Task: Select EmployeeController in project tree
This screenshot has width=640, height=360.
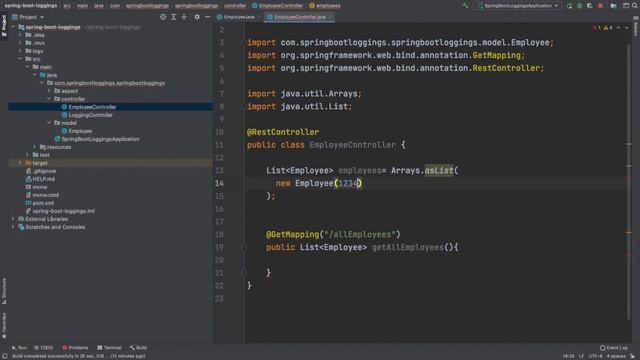Action: coord(92,107)
